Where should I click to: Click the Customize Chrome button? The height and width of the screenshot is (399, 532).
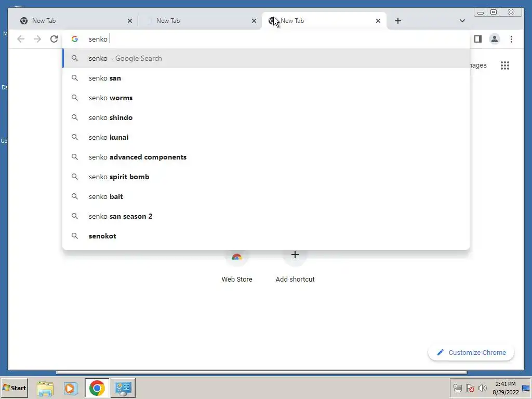click(x=471, y=353)
